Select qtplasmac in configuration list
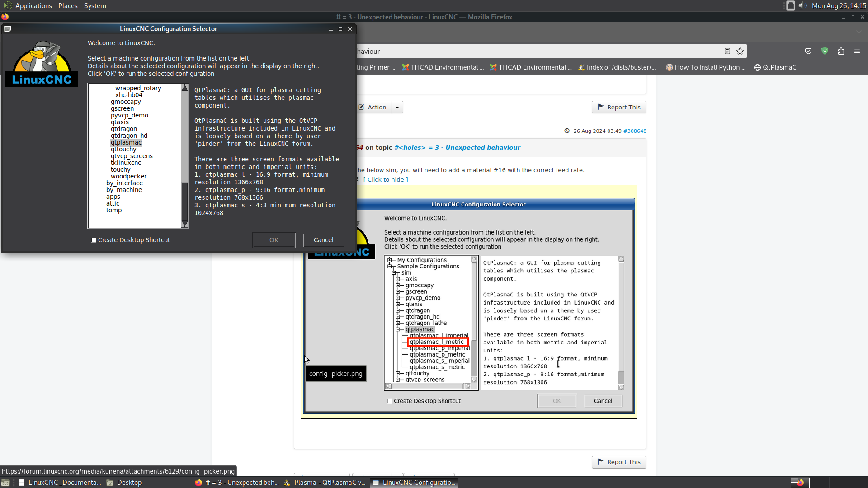 [x=126, y=142]
